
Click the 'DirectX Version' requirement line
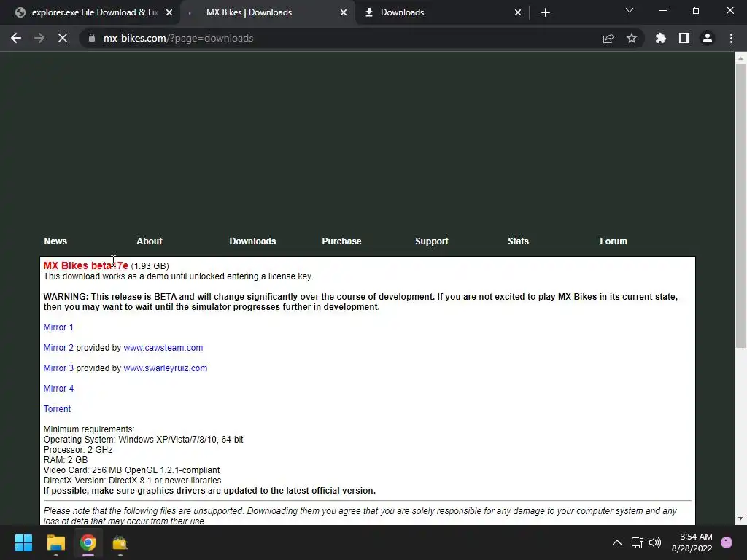tap(133, 481)
